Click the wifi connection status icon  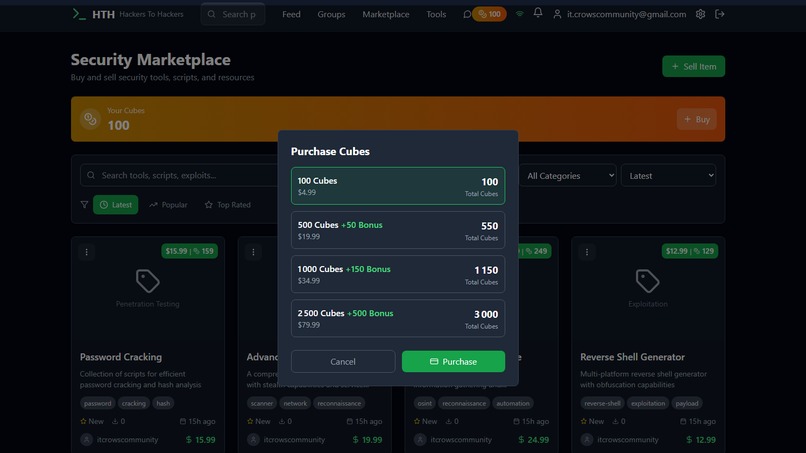point(520,14)
